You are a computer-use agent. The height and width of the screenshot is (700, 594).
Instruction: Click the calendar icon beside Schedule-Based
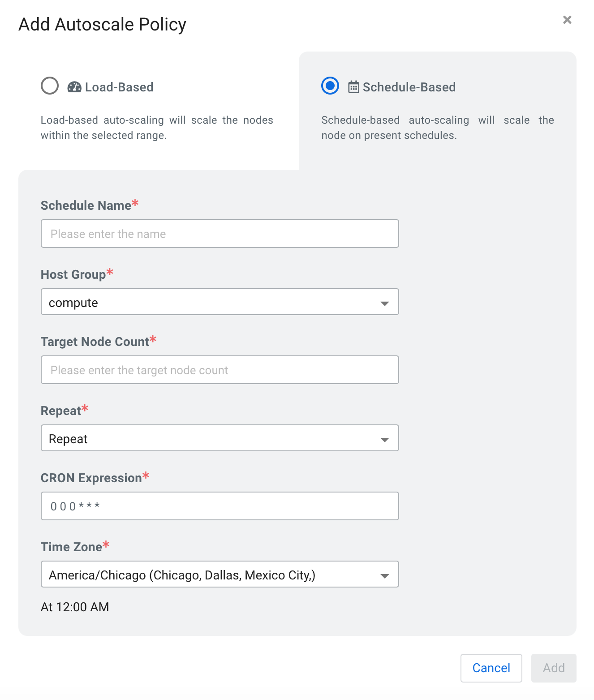click(353, 87)
